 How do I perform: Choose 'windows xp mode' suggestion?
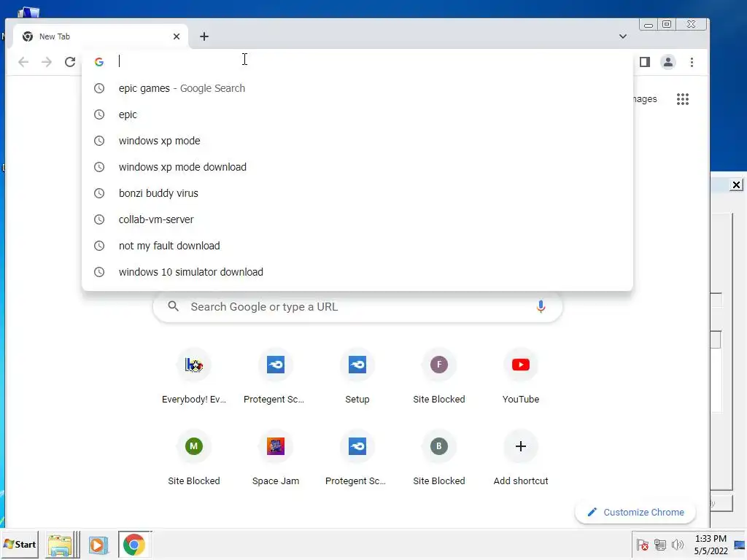click(x=357, y=141)
